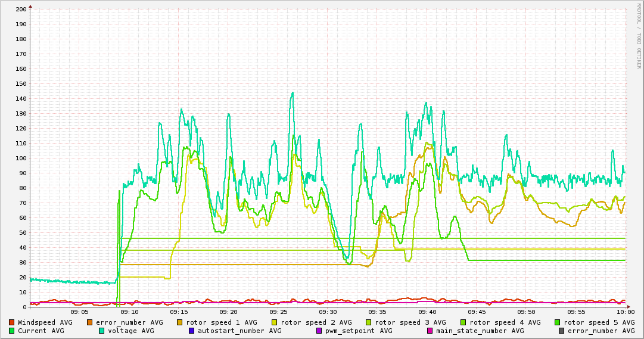Click the dark gray error_number AVG swatch
The width and height of the screenshot is (644, 339).
pos(561,331)
